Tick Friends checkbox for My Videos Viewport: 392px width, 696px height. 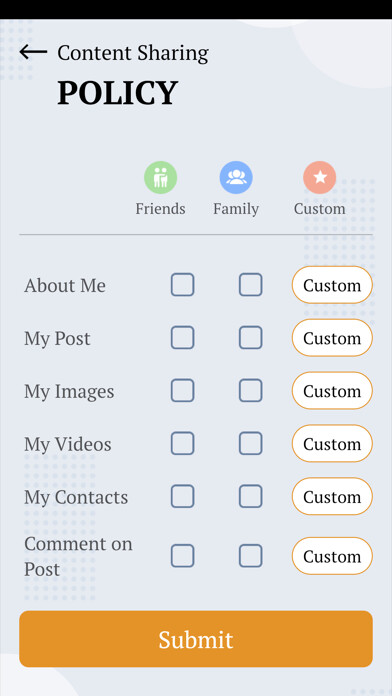point(182,443)
